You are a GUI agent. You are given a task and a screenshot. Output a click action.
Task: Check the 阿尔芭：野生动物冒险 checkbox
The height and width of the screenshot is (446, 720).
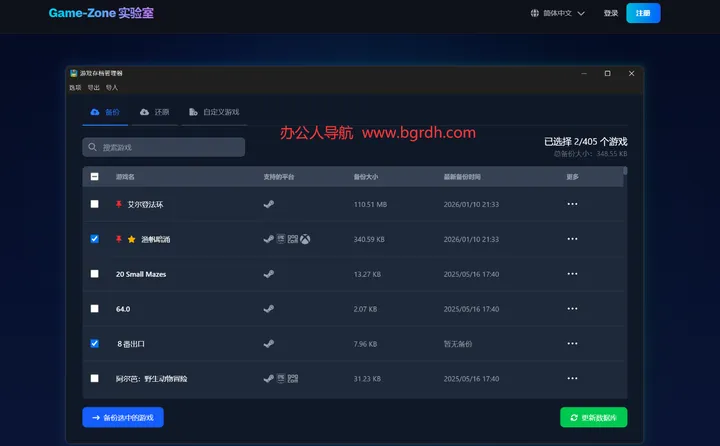(x=95, y=378)
